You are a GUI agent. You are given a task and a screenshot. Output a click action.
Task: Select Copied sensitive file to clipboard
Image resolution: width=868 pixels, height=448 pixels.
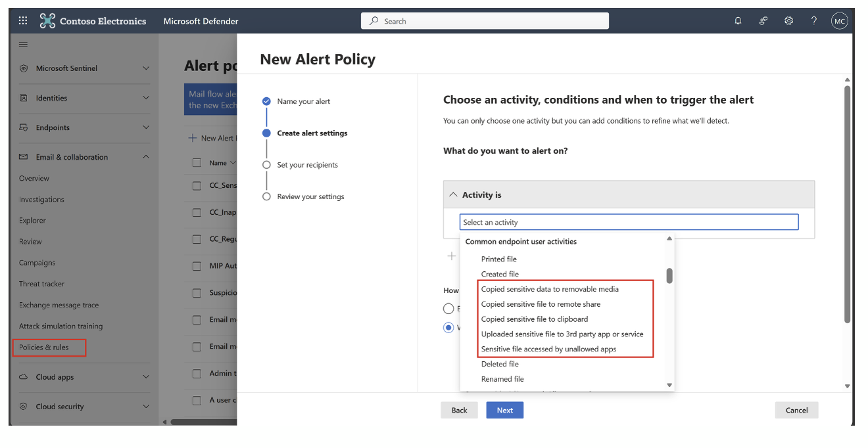(534, 319)
